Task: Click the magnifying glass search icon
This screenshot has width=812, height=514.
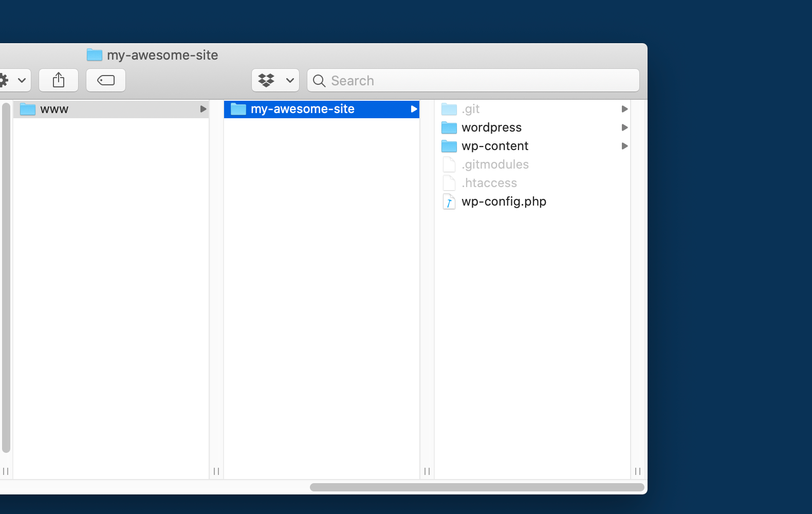Action: (x=319, y=81)
